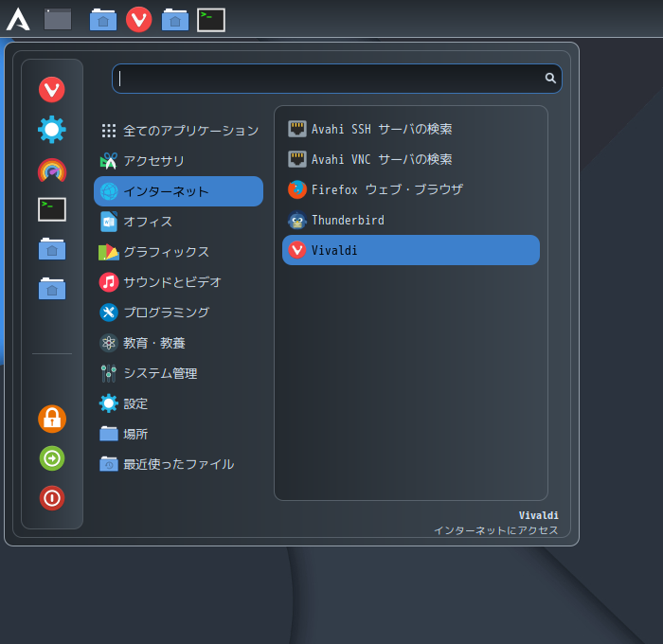Launch Vivaldi from the application list
Screen dimensions: 663x644
[411, 250]
